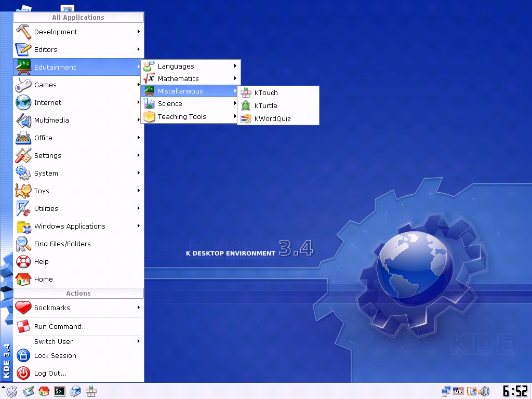Expand the Languages submenu arrow

click(x=235, y=66)
